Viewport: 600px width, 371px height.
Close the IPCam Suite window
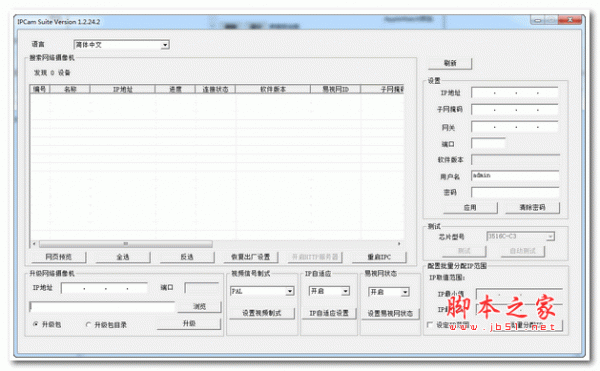(x=570, y=20)
